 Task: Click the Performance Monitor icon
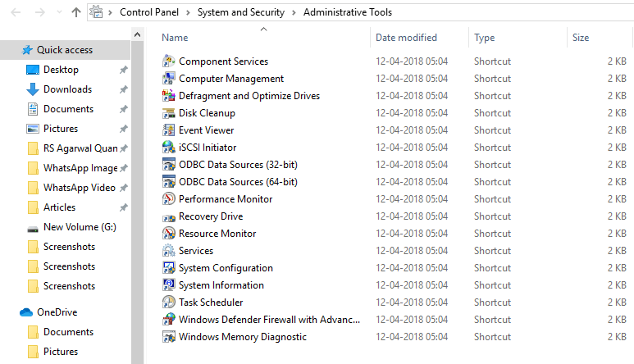coord(169,199)
